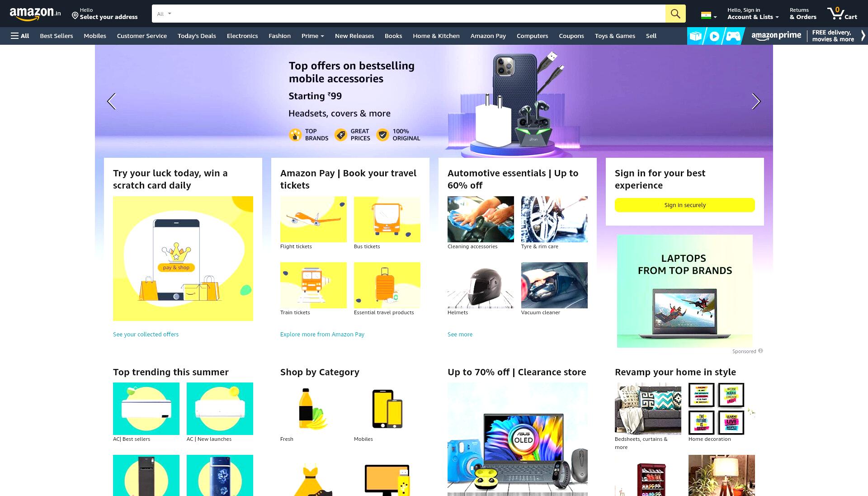Open See your collected offers link
This screenshot has height=496, width=868.
(146, 334)
